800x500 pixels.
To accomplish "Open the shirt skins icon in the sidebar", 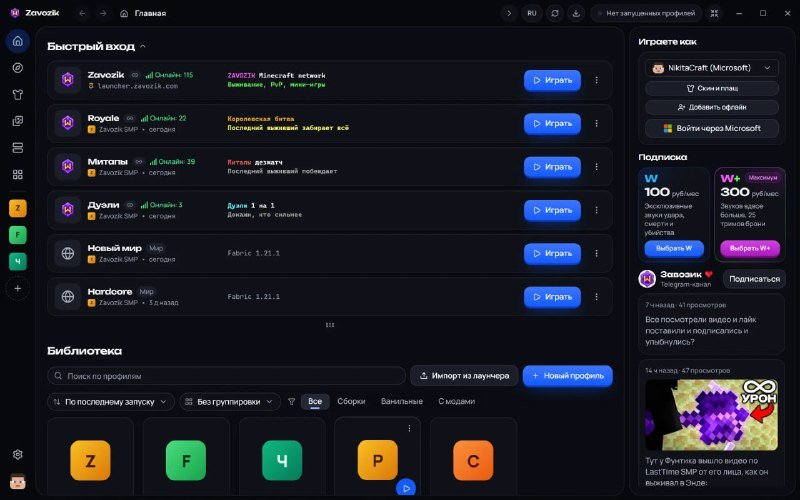I will tap(18, 94).
